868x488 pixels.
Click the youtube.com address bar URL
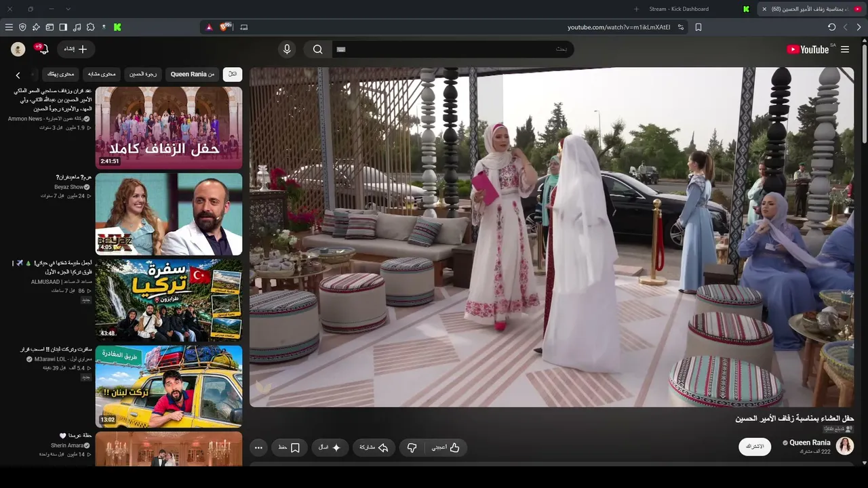coord(618,27)
